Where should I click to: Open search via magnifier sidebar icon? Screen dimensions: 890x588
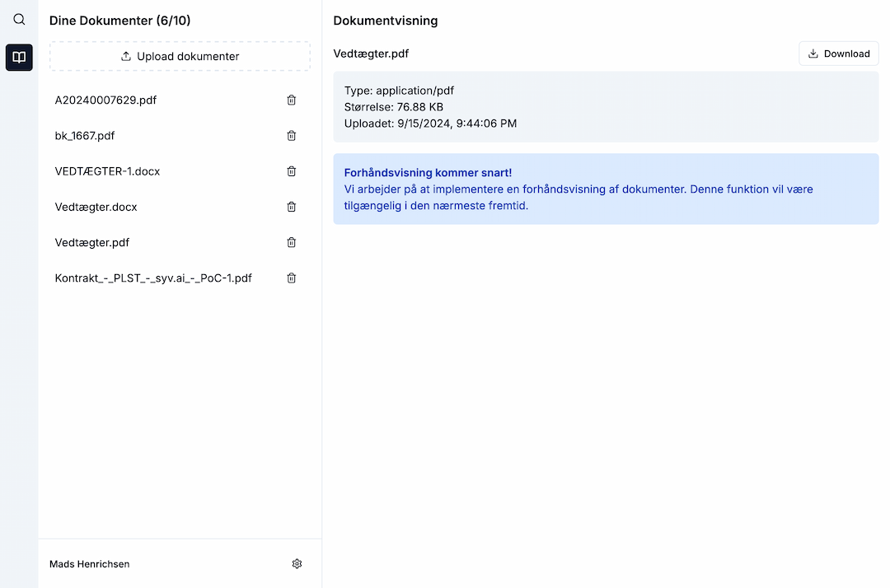pos(19,20)
